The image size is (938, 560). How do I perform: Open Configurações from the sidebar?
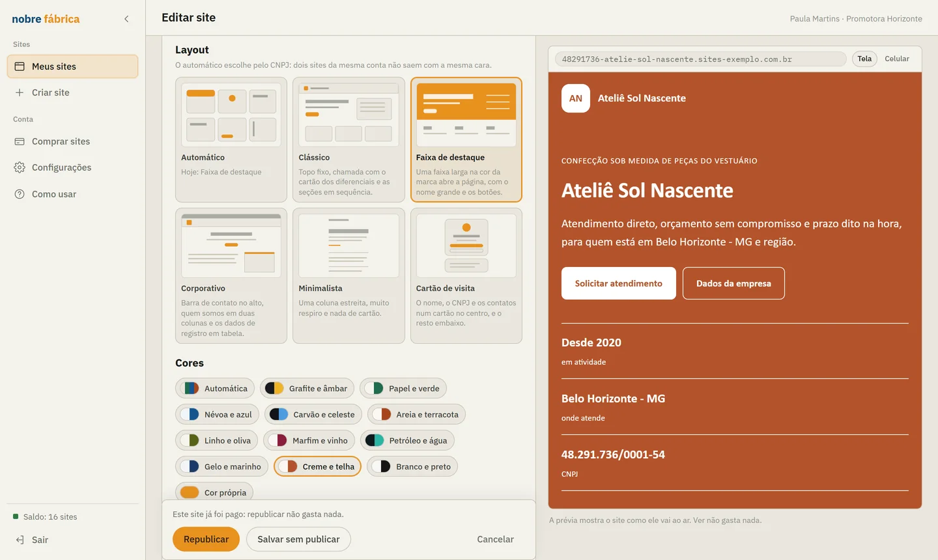73,167
